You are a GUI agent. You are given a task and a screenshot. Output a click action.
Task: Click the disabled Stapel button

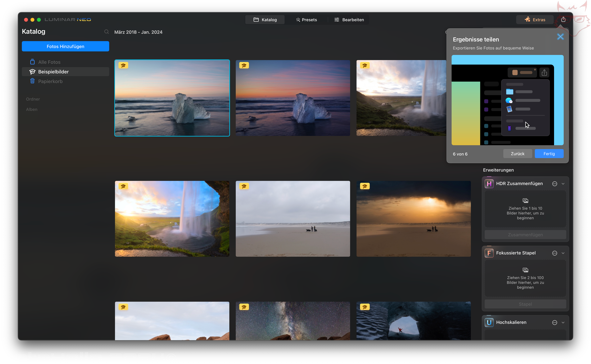(525, 304)
